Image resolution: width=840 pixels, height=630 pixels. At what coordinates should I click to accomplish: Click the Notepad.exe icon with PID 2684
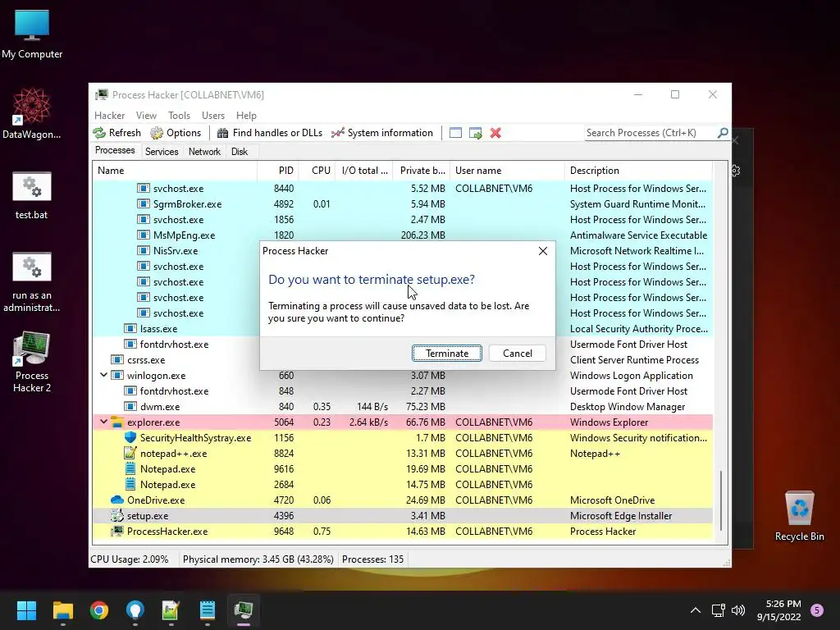(x=130, y=484)
